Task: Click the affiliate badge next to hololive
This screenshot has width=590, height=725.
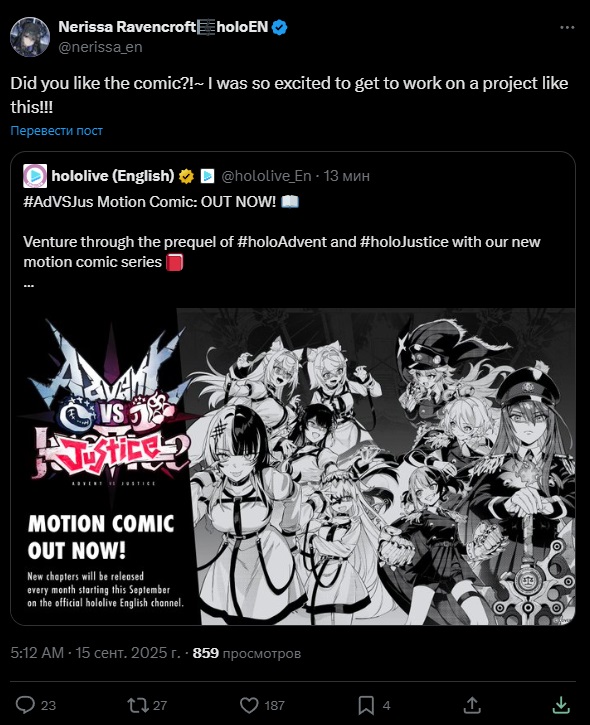Action: [207, 176]
